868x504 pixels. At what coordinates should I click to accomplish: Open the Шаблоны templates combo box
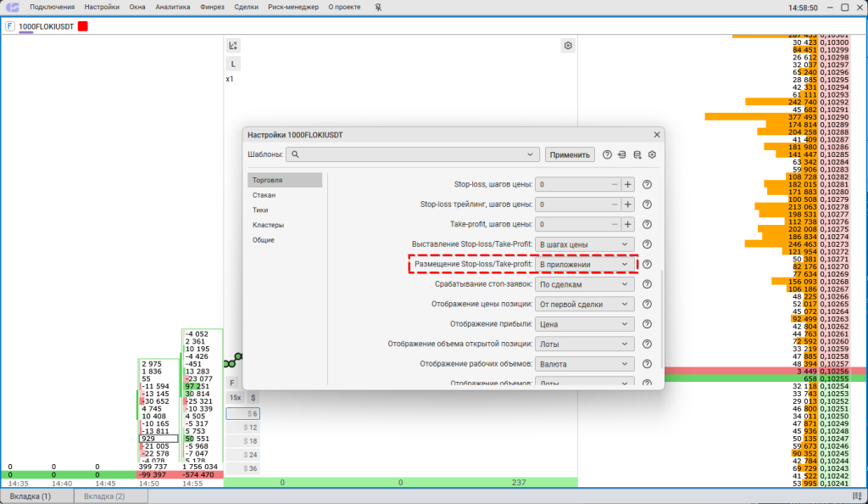click(x=413, y=154)
